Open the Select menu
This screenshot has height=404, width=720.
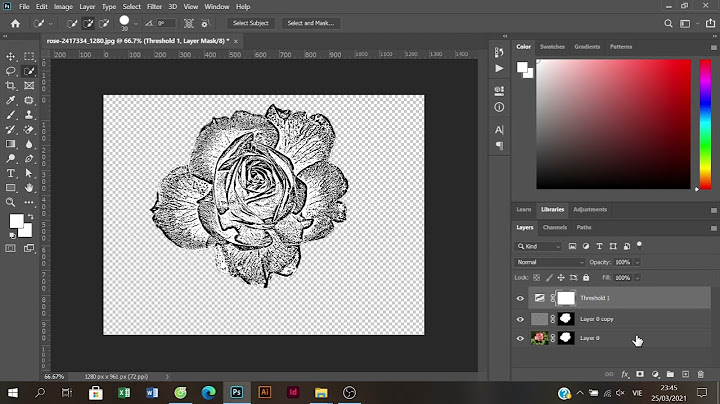131,7
